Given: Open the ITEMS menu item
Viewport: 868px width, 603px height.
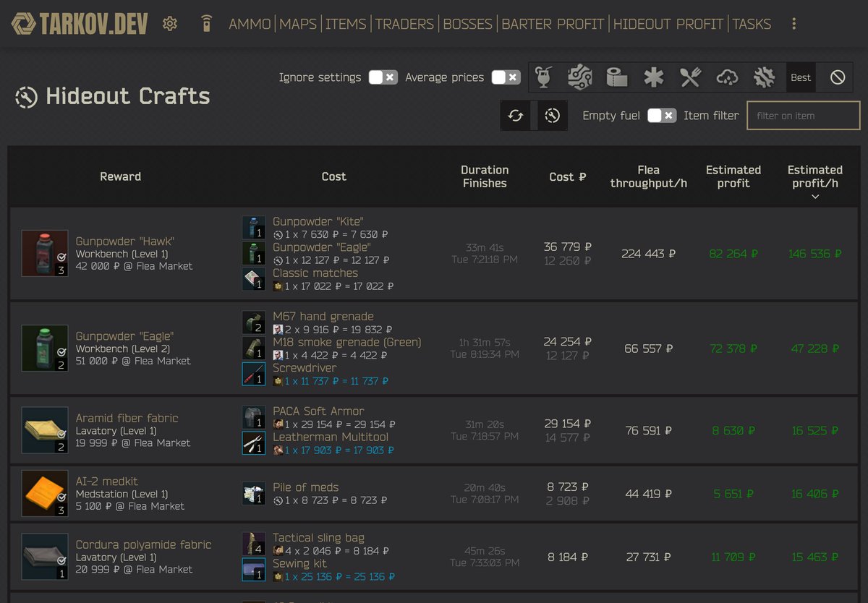Looking at the screenshot, I should point(346,24).
